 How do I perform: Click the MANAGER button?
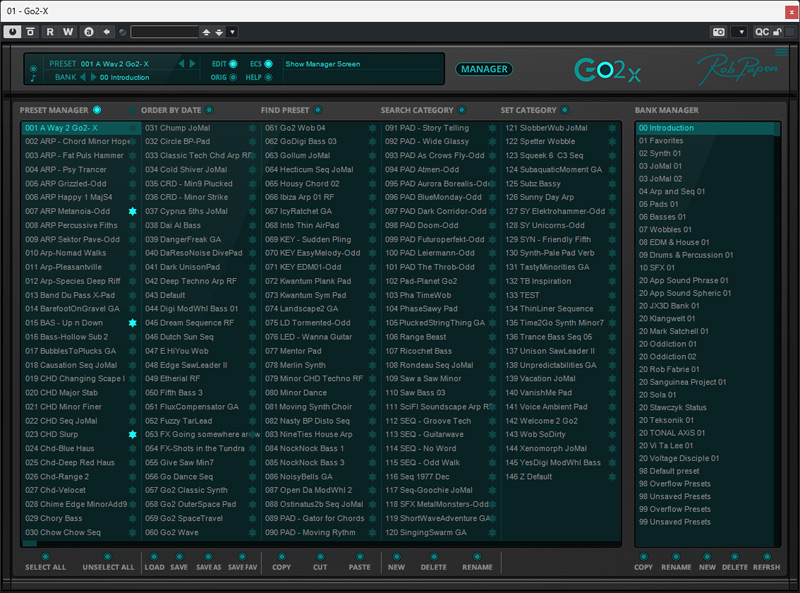click(x=484, y=69)
